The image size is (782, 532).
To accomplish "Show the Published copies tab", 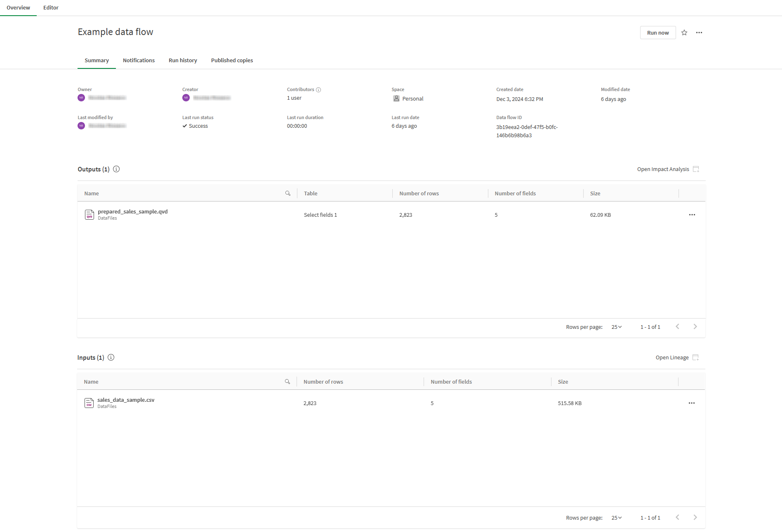I will click(x=232, y=60).
